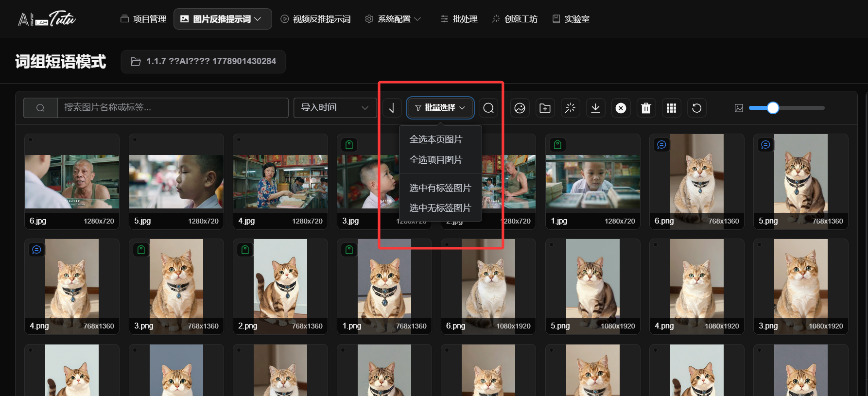The width and height of the screenshot is (868, 396).
Task: Toggle the selection dot on 6.png 1080x1920
Action: pos(447,245)
